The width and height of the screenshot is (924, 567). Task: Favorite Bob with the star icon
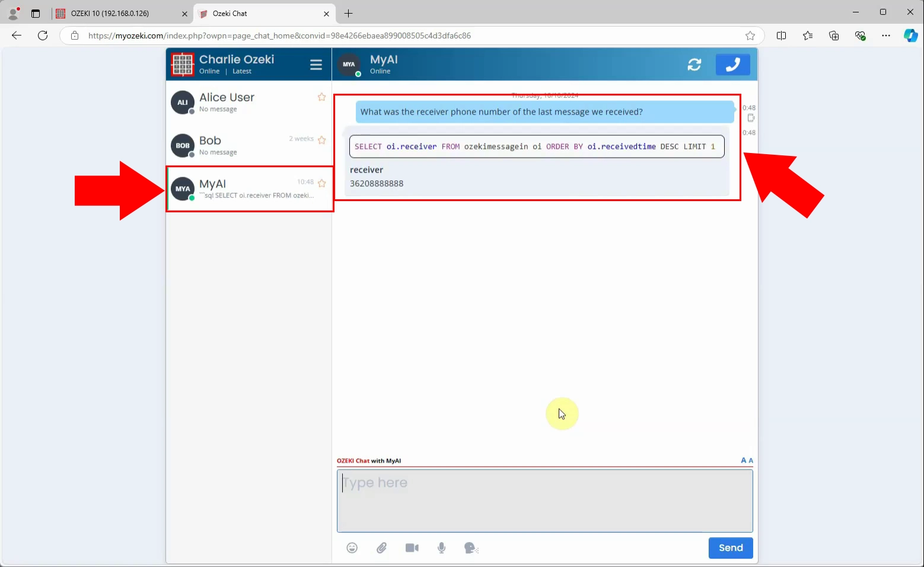pos(321,140)
